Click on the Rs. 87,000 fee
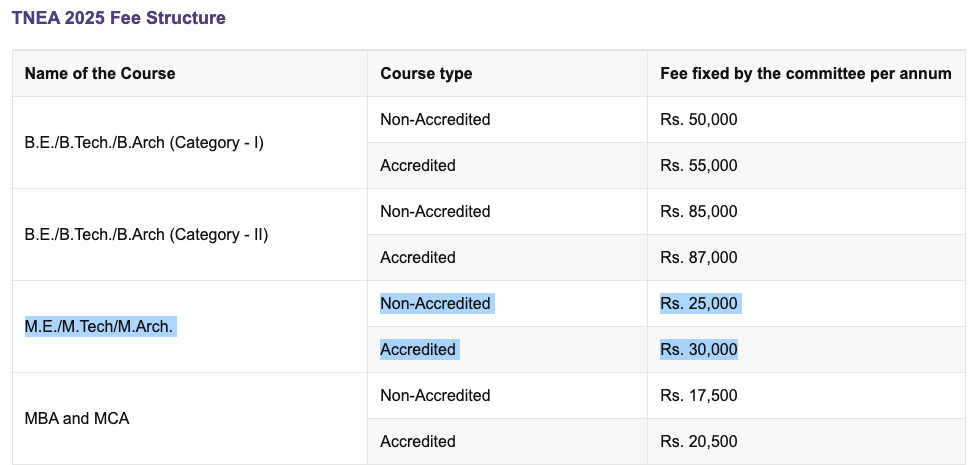Screen dimensions: 969x465 pos(698,257)
